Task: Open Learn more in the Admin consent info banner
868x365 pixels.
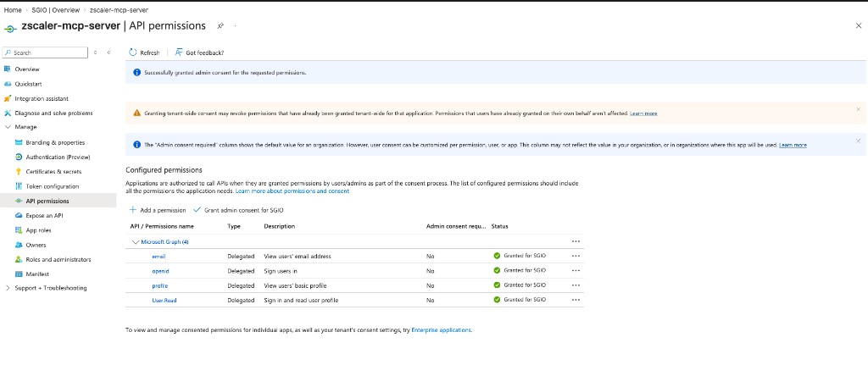Action: coord(793,145)
